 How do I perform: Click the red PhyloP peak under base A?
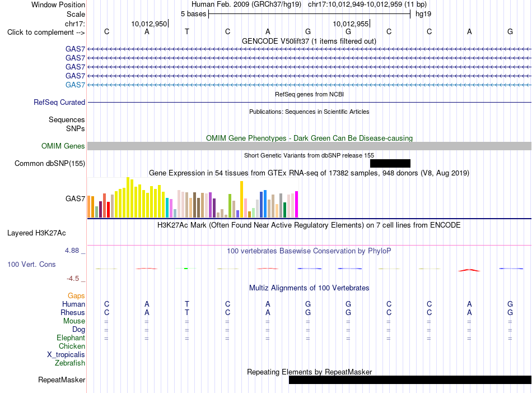point(469,270)
